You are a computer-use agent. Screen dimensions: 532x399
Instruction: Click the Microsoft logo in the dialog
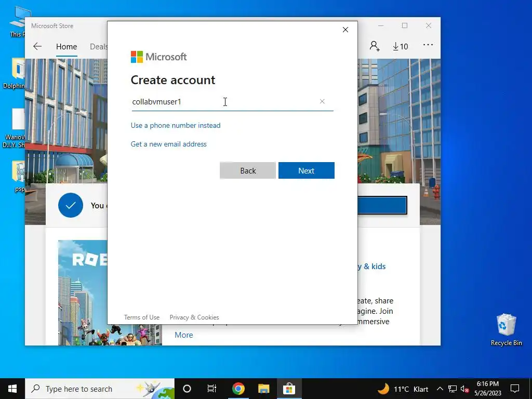(x=159, y=57)
